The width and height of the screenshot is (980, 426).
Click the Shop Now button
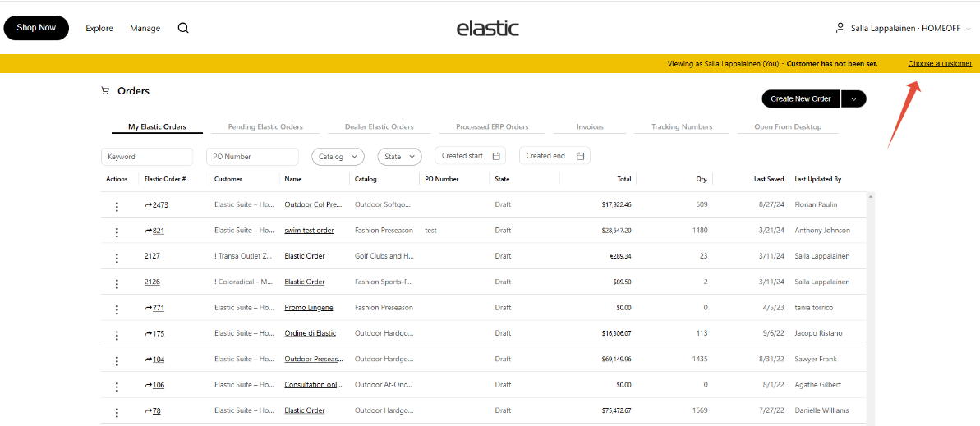click(x=36, y=28)
